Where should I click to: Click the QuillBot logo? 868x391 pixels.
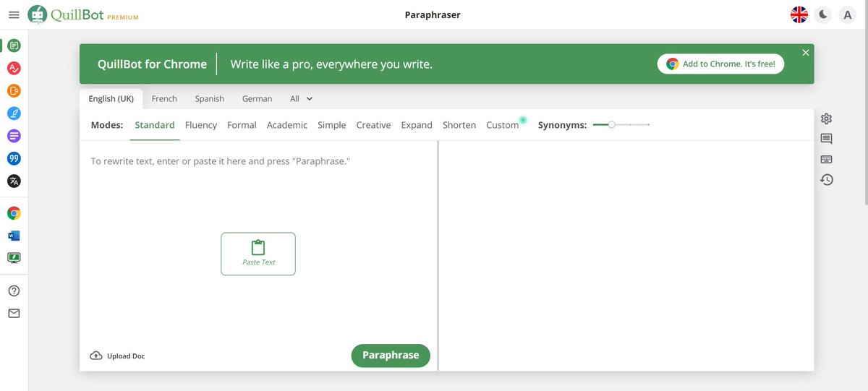[67, 14]
